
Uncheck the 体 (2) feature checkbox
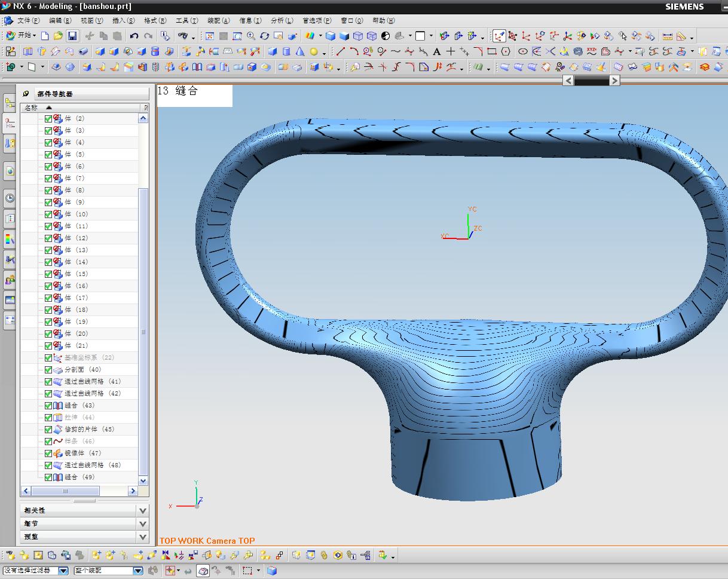click(x=48, y=118)
